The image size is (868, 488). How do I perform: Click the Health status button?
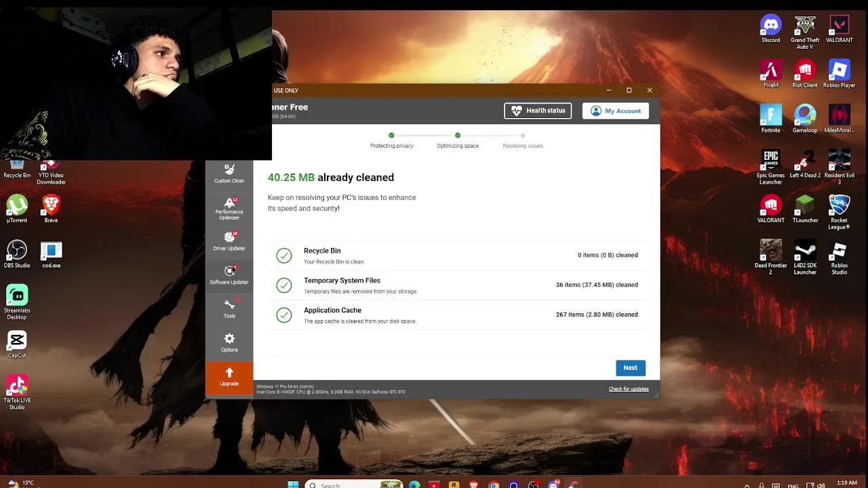(538, 110)
